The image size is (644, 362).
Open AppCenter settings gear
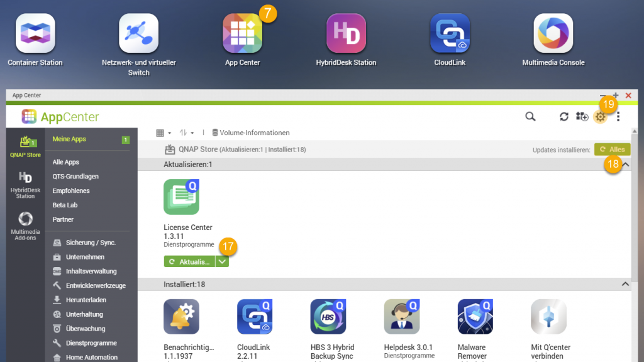600,117
